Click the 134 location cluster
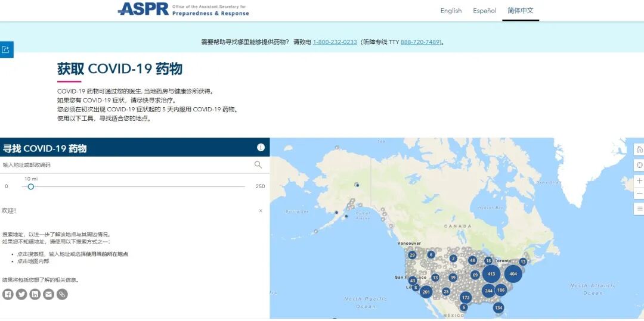Viewport: 644px width, 321px height. pyautogui.click(x=498, y=307)
